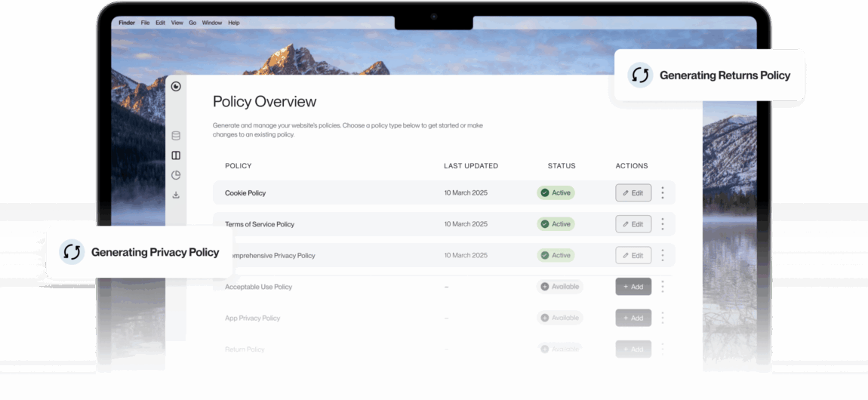The image size is (868, 400).
Task: Click the Available badge for Acceptable Use Policy
Action: [x=559, y=287]
